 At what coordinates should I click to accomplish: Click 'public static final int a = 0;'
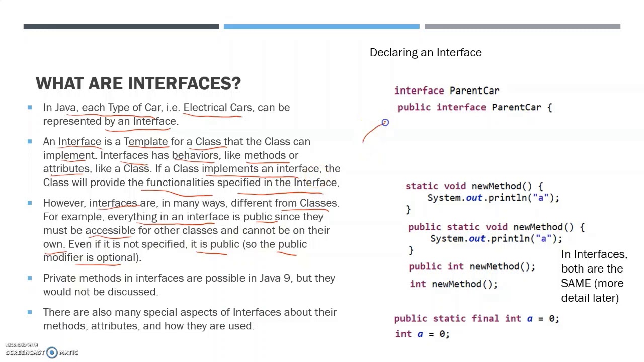click(x=476, y=319)
